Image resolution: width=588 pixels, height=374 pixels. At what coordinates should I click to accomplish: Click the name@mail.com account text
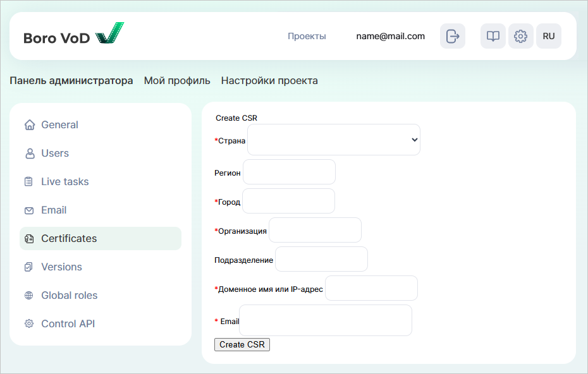pyautogui.click(x=390, y=37)
